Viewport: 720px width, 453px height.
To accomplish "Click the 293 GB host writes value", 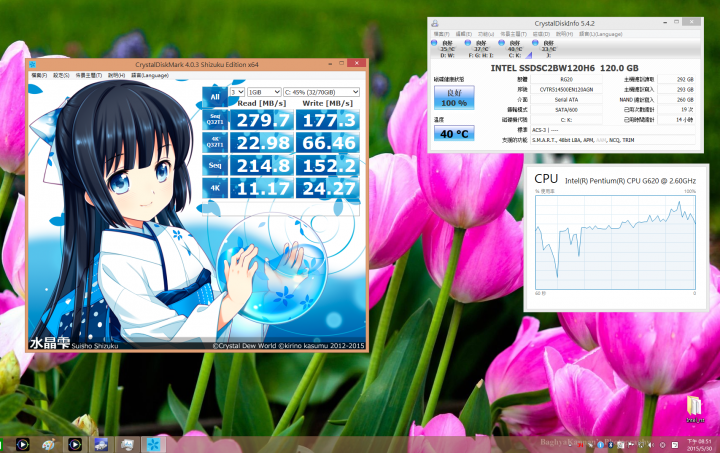I will click(x=676, y=89).
